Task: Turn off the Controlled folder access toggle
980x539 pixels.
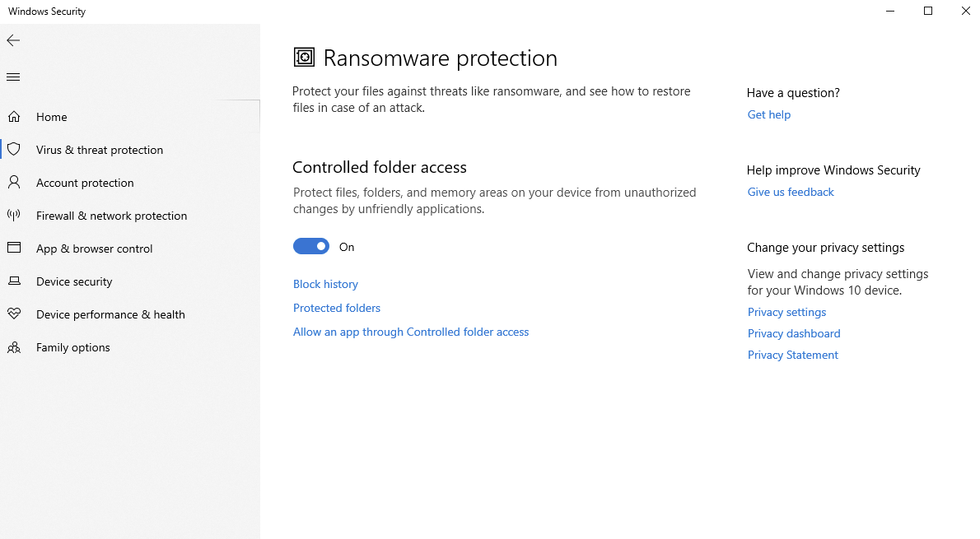Action: point(311,247)
